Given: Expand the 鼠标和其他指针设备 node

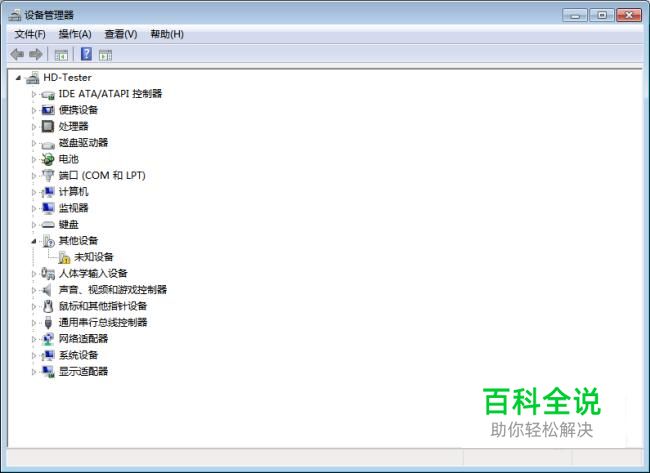Looking at the screenshot, I should click(x=34, y=306).
